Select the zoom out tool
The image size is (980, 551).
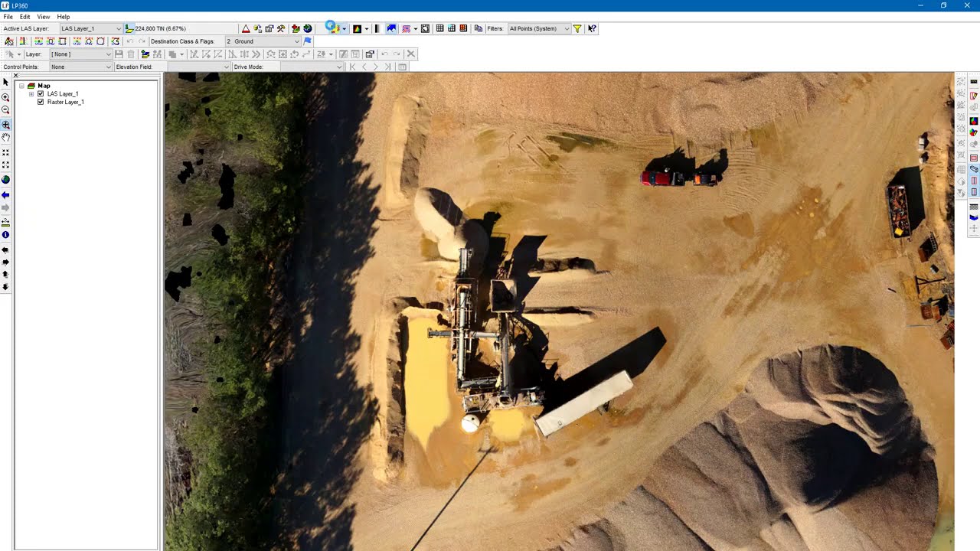coord(5,110)
